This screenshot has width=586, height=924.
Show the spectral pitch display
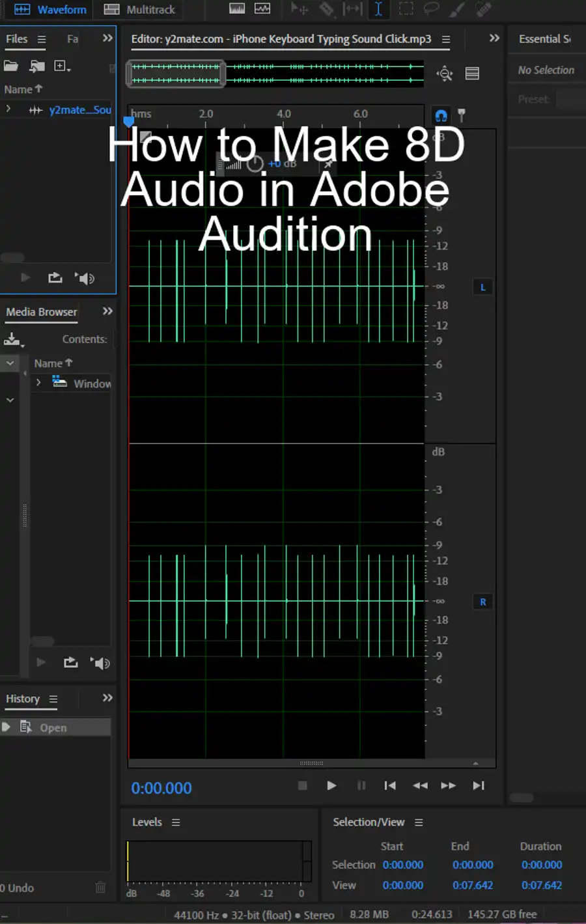(262, 9)
